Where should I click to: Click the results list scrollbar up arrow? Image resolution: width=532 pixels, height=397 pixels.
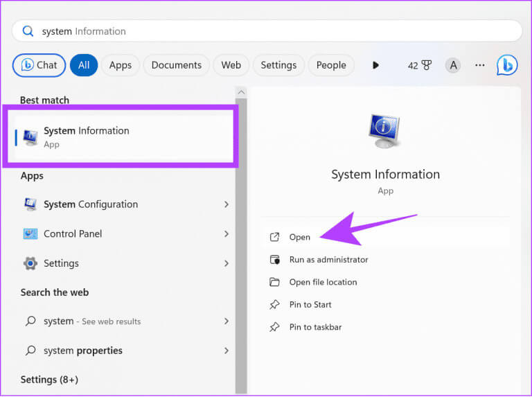(241, 93)
